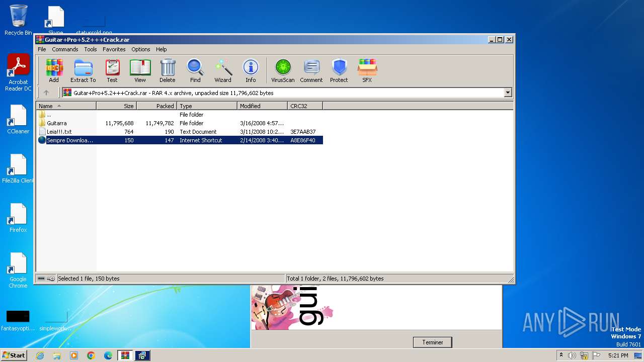Click the Delete trash can icon

coord(168,71)
